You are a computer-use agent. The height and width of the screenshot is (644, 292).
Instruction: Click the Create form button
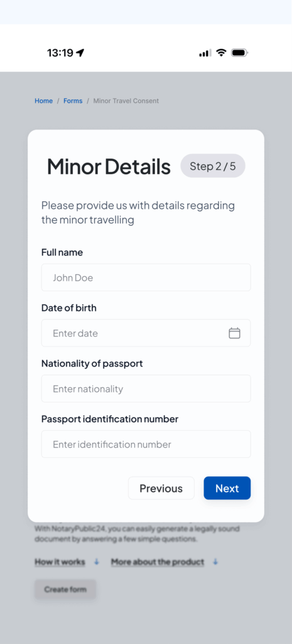(65, 589)
